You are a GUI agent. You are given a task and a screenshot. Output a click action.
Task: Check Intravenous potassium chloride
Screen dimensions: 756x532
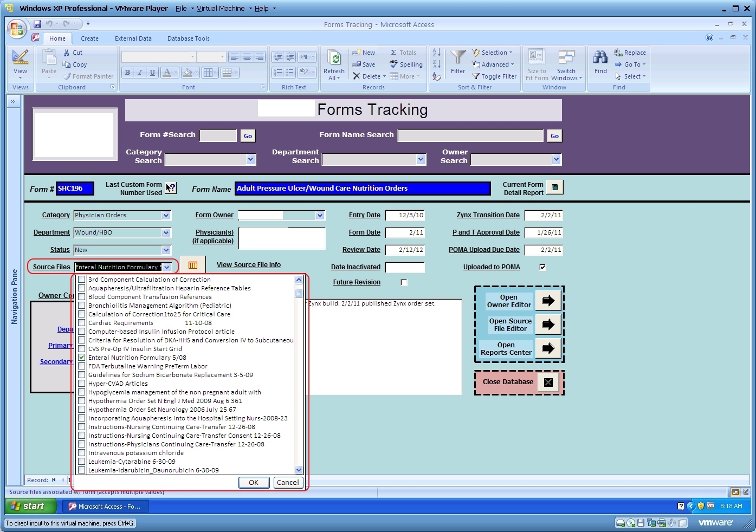coord(82,453)
